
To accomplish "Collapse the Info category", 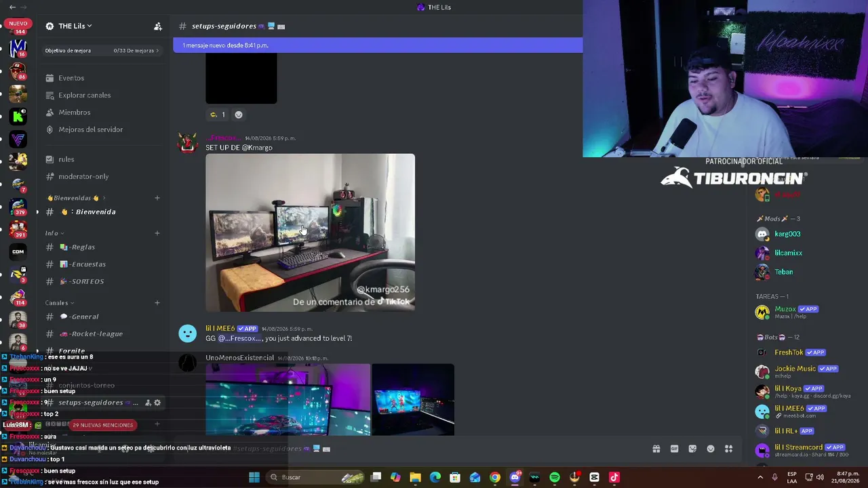I will coord(54,233).
